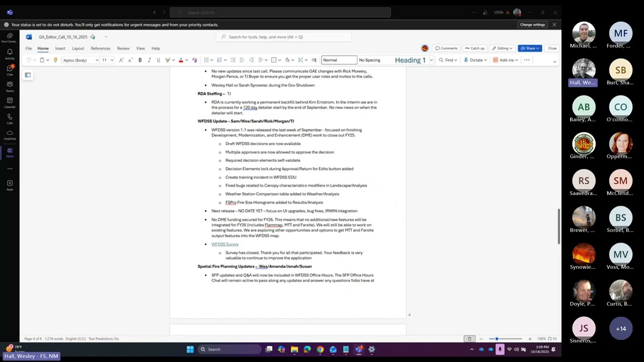Expand the styles gallery arrow
Image resolution: width=644 pixels, height=362 pixels.
431,60
